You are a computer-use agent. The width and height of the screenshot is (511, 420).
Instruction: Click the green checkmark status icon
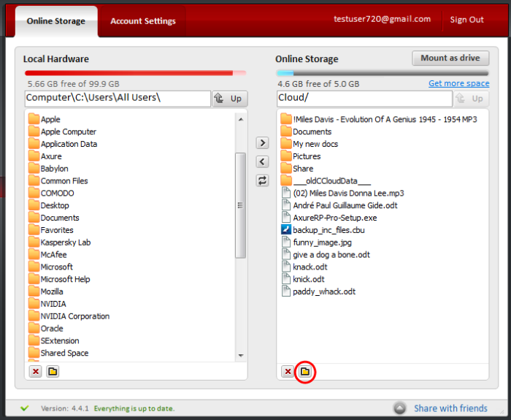click(24, 408)
